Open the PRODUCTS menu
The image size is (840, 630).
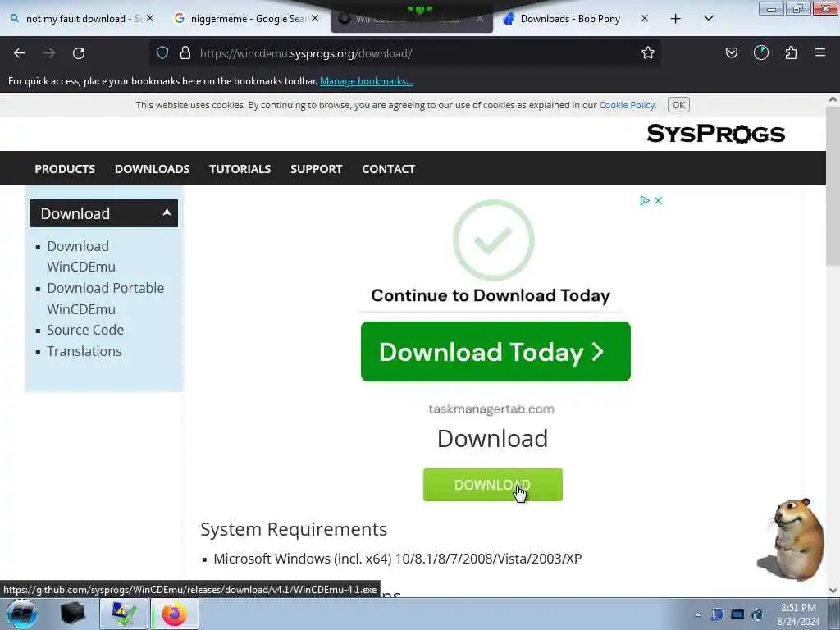click(65, 169)
